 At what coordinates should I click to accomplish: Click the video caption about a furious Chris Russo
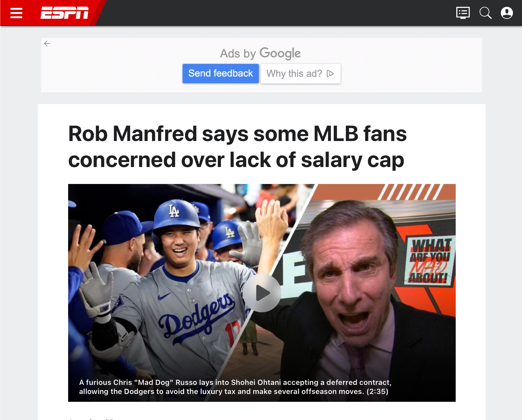[235, 387]
